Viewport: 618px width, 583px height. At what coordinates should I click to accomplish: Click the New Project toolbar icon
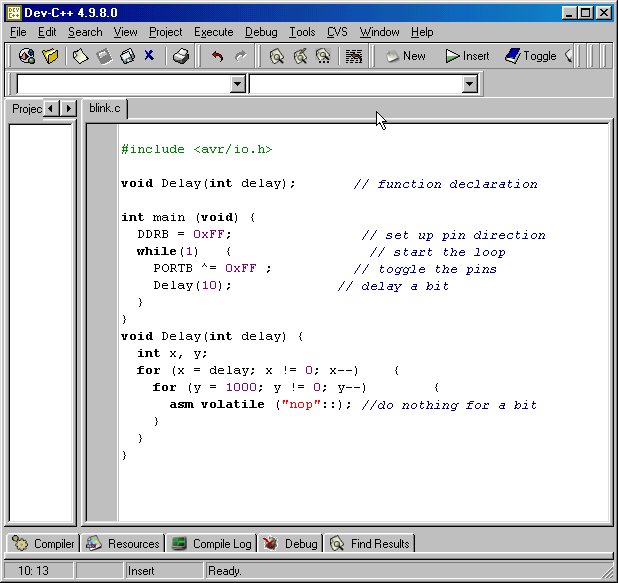click(27, 56)
